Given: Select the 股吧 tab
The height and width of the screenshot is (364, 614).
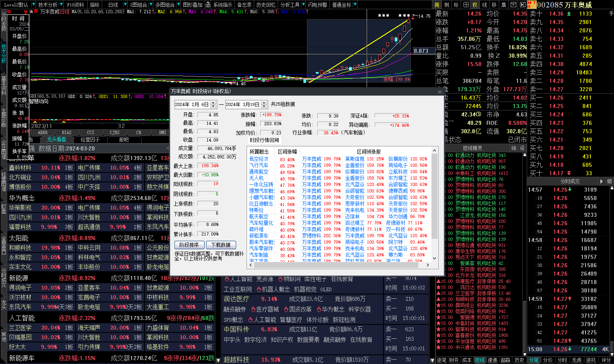Looking at the screenshot, I should click(x=124, y=140).
